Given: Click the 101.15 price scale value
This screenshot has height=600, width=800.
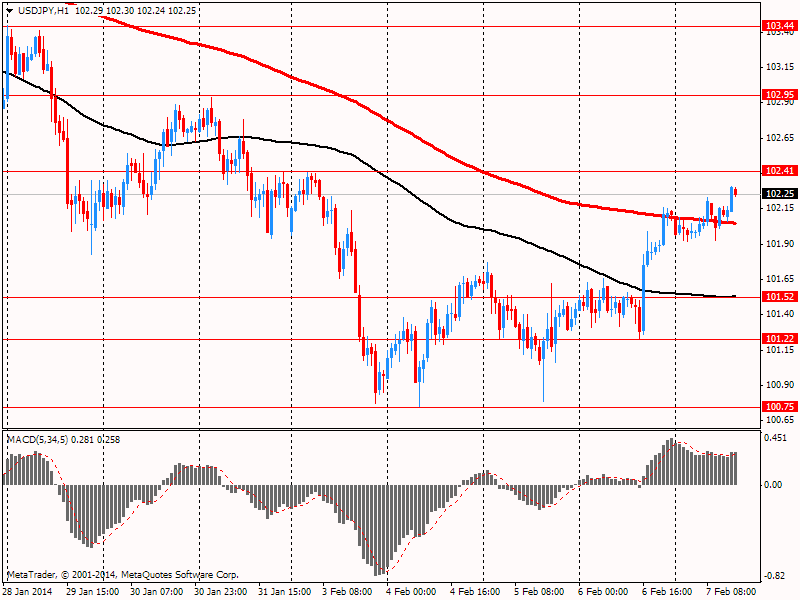Looking at the screenshot, I should tap(780, 349).
